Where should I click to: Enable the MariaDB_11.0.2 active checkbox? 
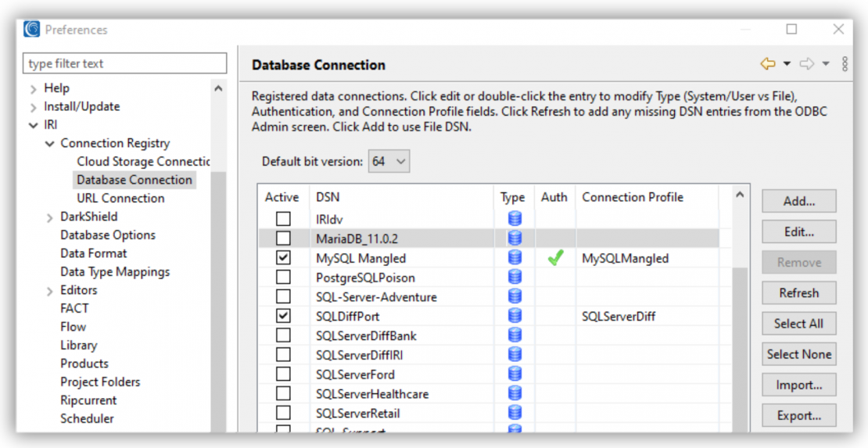(283, 238)
